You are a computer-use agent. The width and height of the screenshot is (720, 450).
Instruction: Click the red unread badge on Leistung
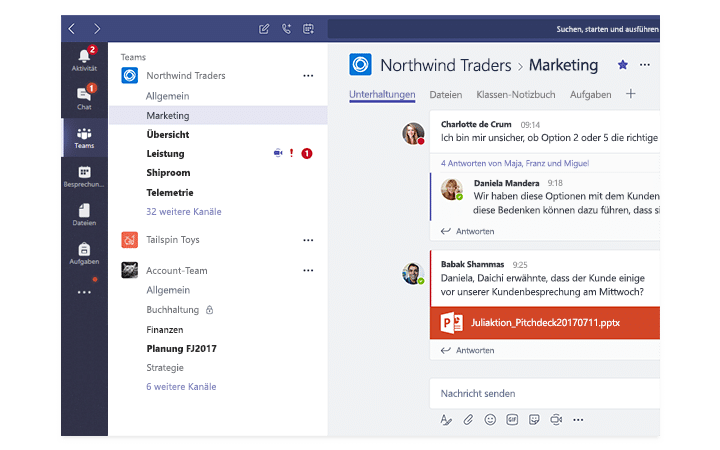307,153
